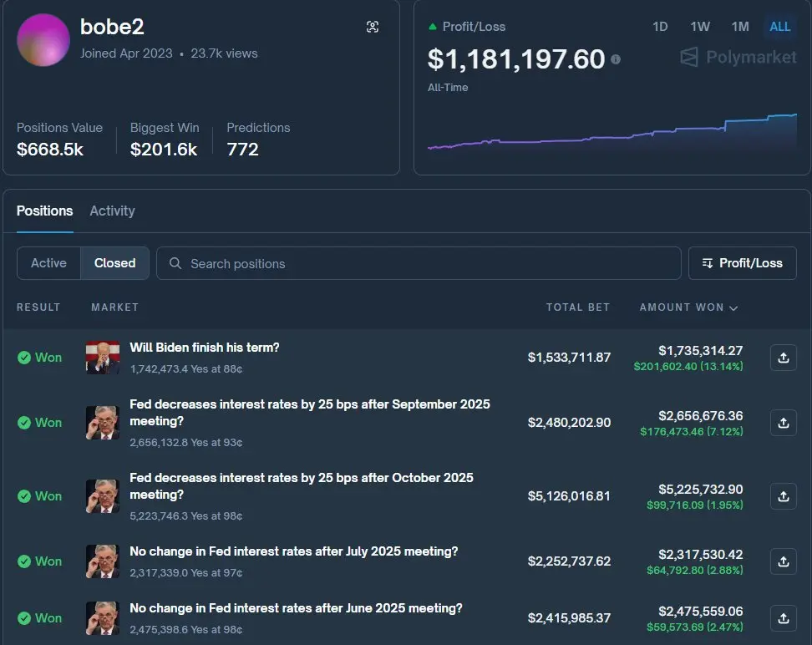The width and height of the screenshot is (812, 645).
Task: Share the July 2025 no change position
Action: point(783,561)
